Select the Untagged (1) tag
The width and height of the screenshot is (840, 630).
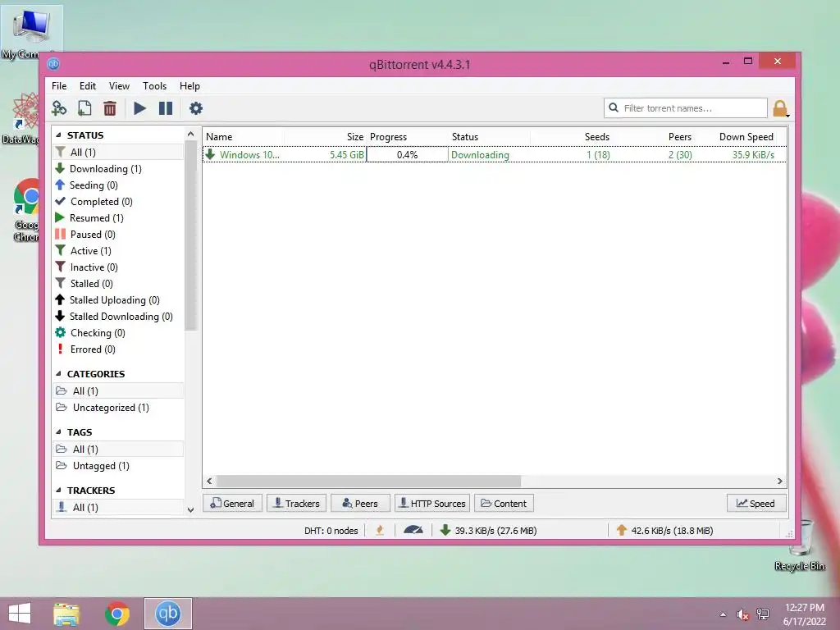[x=118, y=466]
